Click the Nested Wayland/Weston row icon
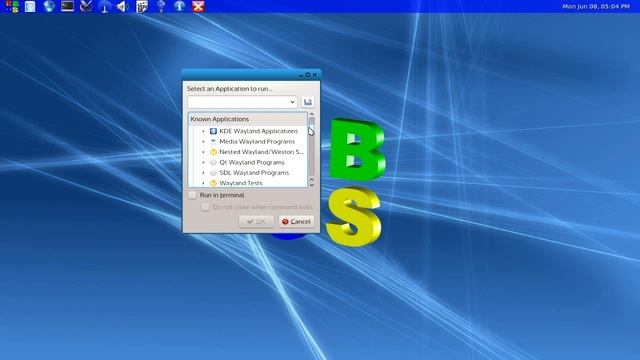This screenshot has height=360, width=640. point(213,152)
